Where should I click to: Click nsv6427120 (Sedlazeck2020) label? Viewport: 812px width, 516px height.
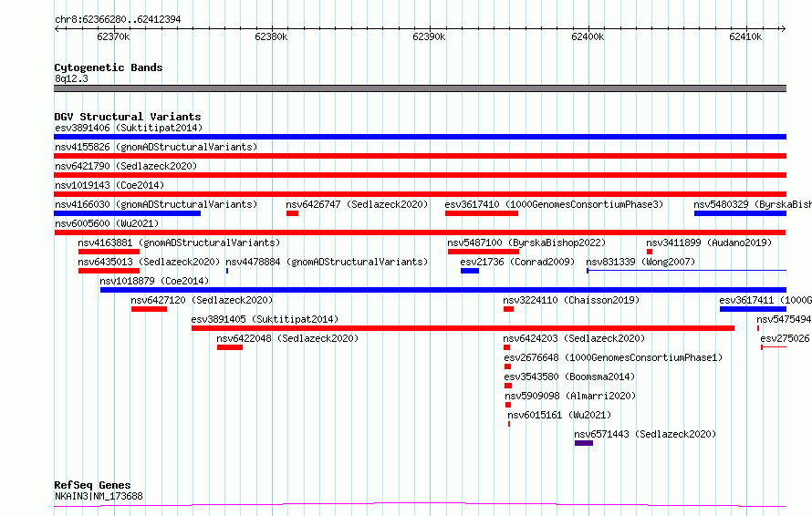(202, 300)
